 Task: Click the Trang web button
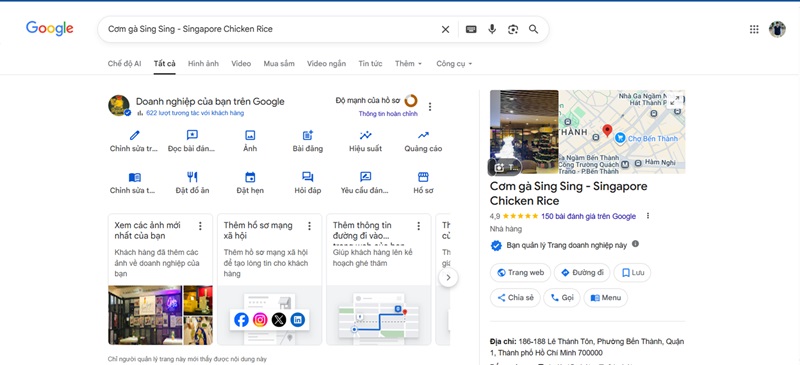click(520, 273)
